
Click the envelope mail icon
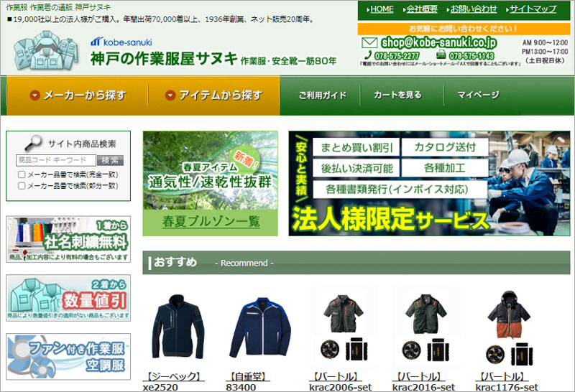tap(369, 43)
